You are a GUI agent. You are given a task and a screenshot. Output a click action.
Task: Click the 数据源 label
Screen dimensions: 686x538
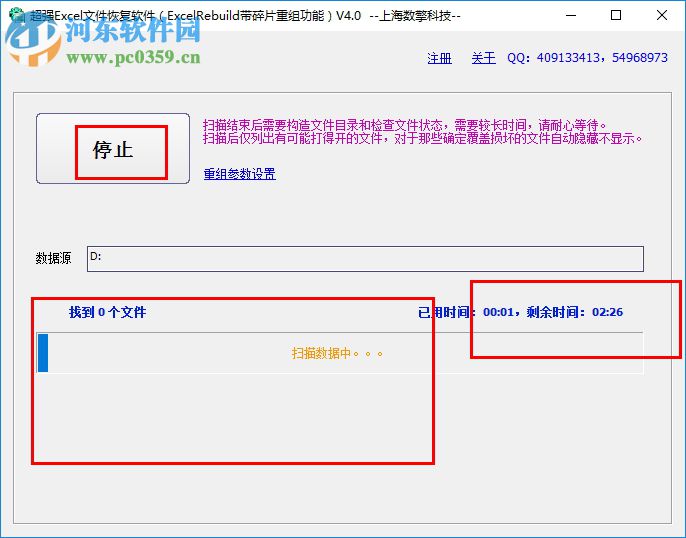pyautogui.click(x=53, y=258)
